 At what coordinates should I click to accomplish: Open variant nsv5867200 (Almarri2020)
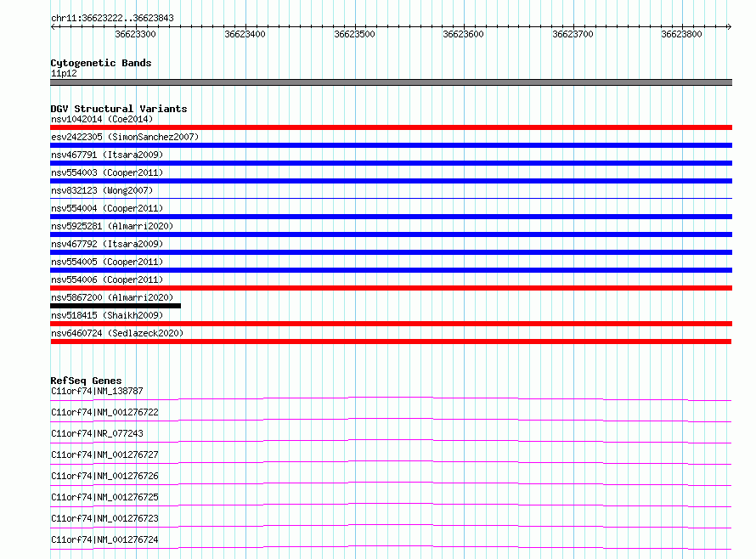[112, 297]
